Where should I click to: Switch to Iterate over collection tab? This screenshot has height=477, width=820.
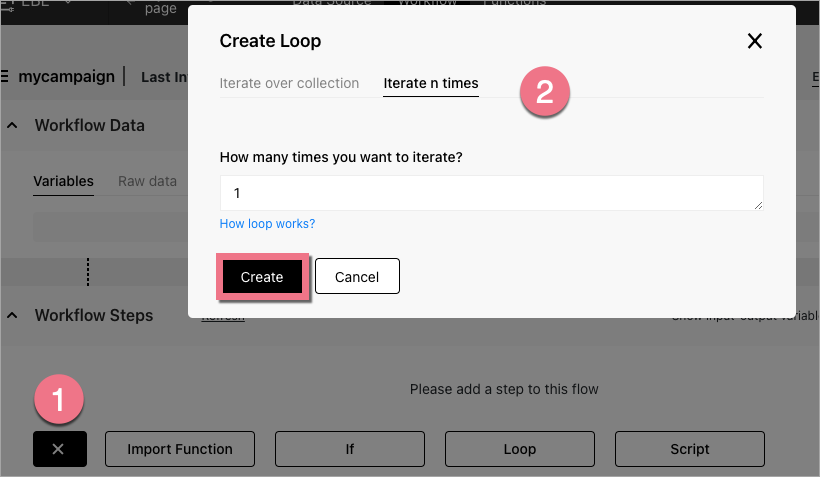pyautogui.click(x=289, y=83)
